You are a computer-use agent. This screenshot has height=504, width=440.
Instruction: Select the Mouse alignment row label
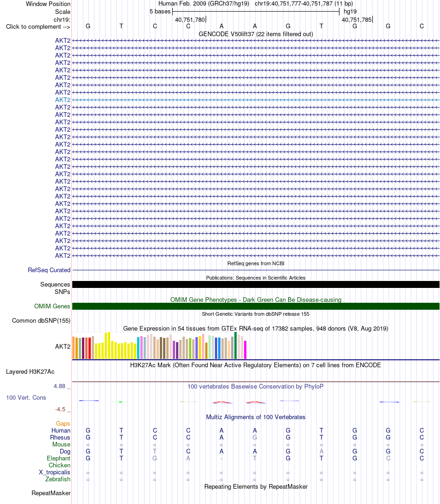coord(61,445)
